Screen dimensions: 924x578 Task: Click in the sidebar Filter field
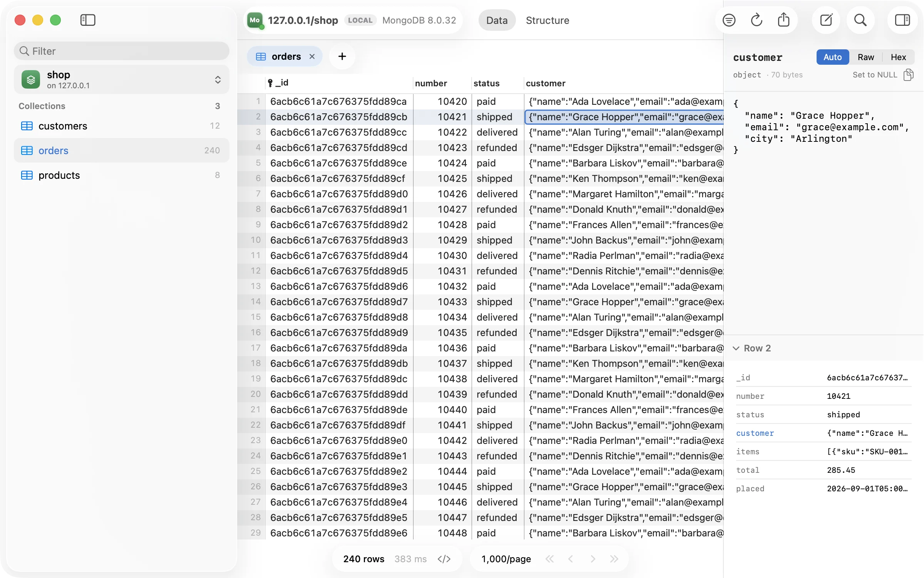coord(122,51)
